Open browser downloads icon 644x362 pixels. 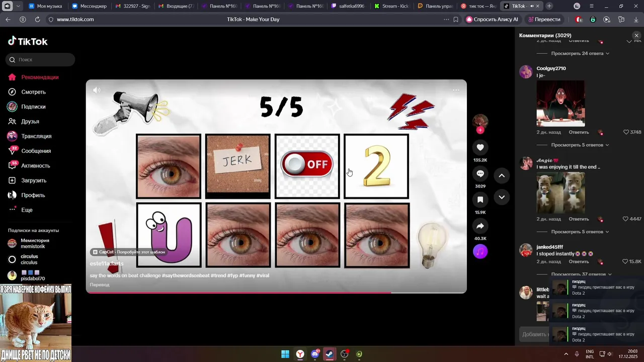point(636,19)
